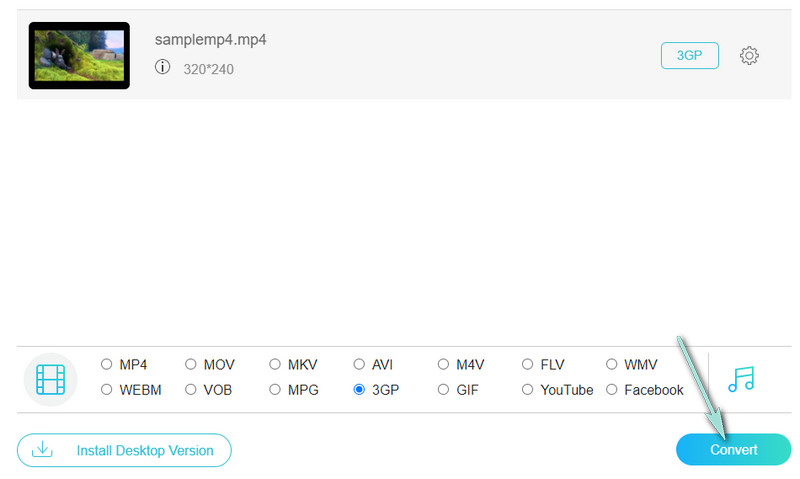Choose WMV as output format
The width and height of the screenshot is (800, 479).
tap(612, 365)
